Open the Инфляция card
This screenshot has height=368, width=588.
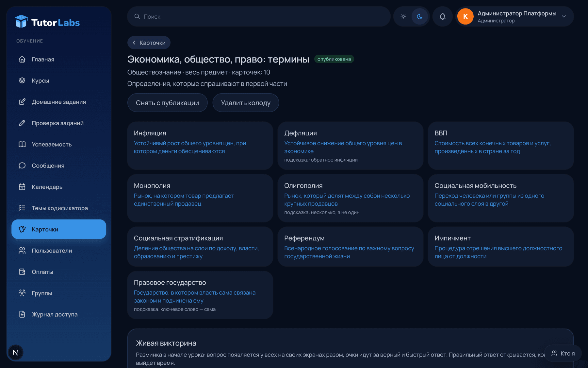pos(200,146)
